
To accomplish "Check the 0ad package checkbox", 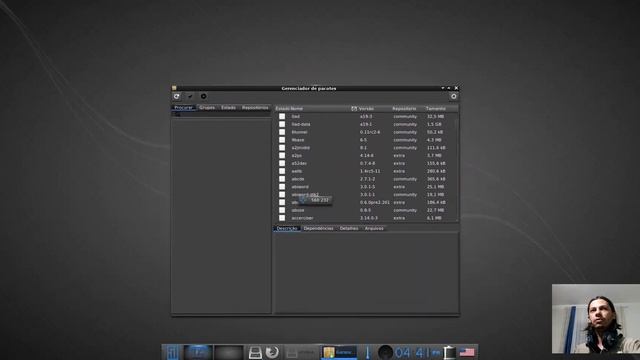I will click(x=282, y=116).
